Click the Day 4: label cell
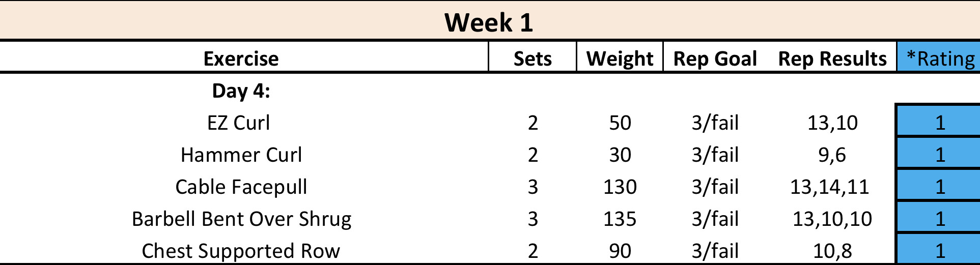This screenshot has width=980, height=265. pyautogui.click(x=241, y=91)
